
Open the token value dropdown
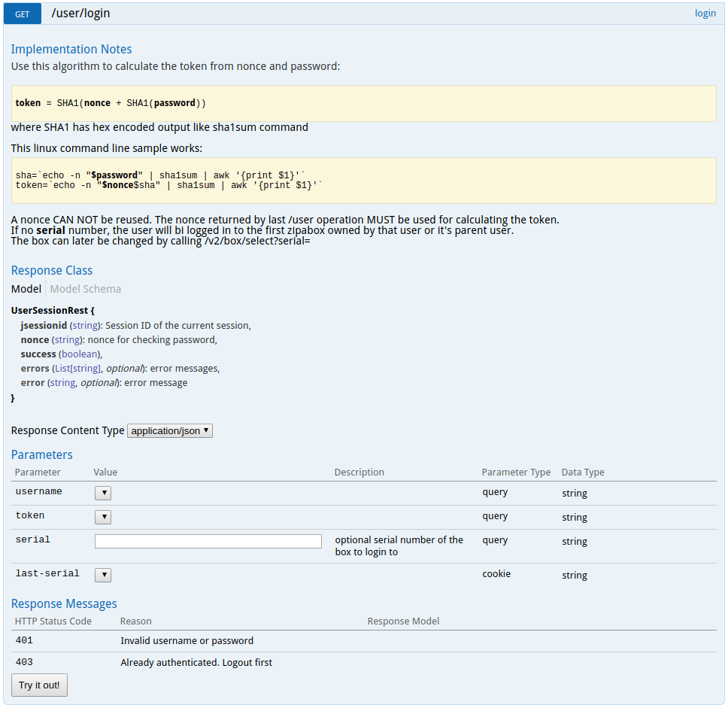102,517
